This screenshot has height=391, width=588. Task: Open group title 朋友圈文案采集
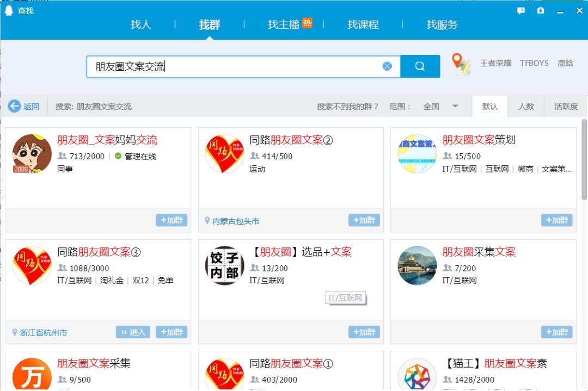tap(94, 363)
